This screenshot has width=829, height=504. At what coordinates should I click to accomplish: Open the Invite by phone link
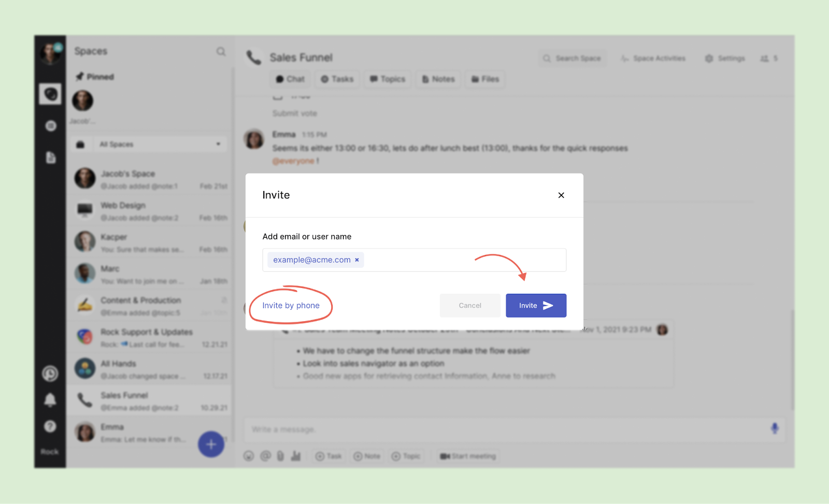tap(291, 306)
